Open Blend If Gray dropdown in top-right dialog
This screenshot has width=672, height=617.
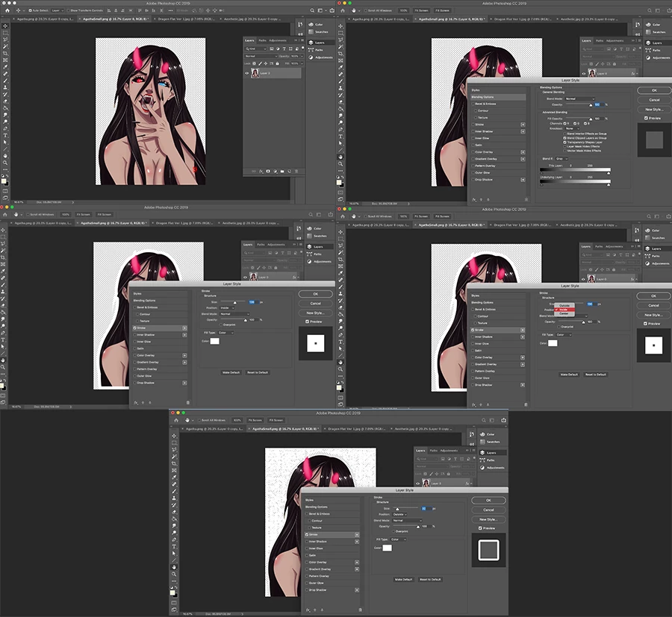point(561,159)
